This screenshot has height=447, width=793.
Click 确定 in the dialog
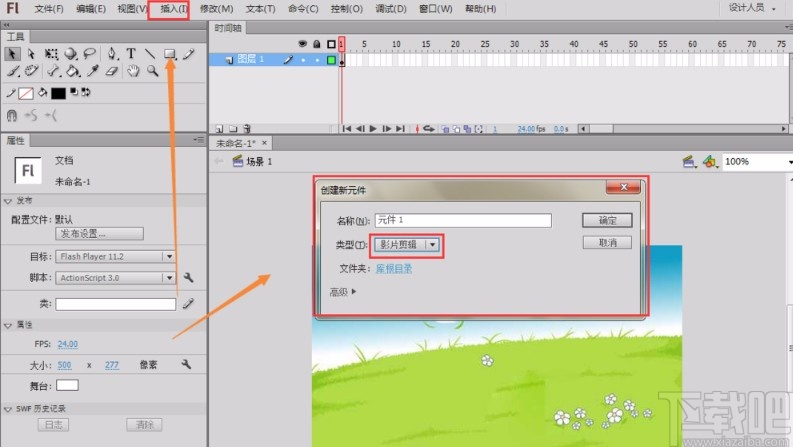point(607,220)
